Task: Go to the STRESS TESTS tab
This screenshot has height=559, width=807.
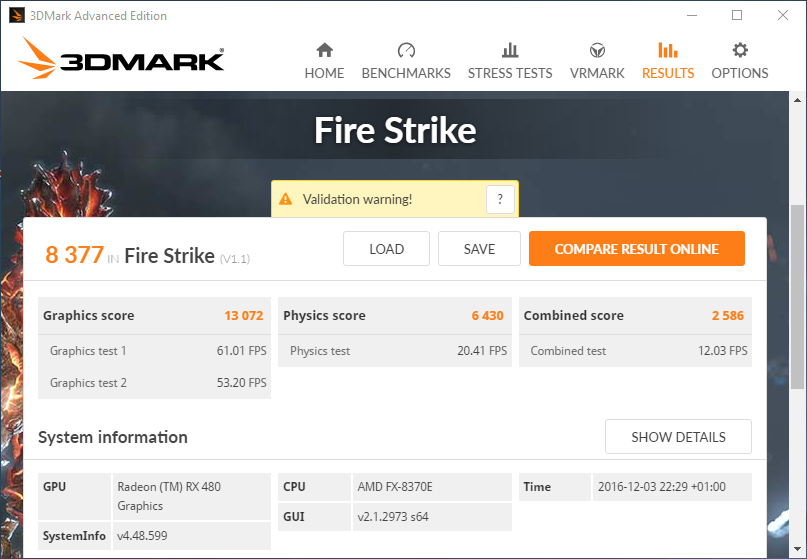Action: (510, 73)
